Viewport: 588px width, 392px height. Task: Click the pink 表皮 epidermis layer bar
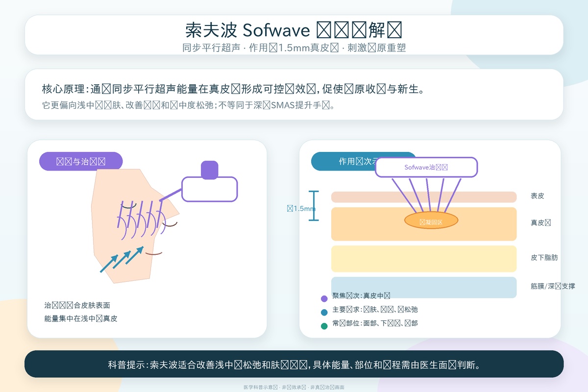(424, 197)
